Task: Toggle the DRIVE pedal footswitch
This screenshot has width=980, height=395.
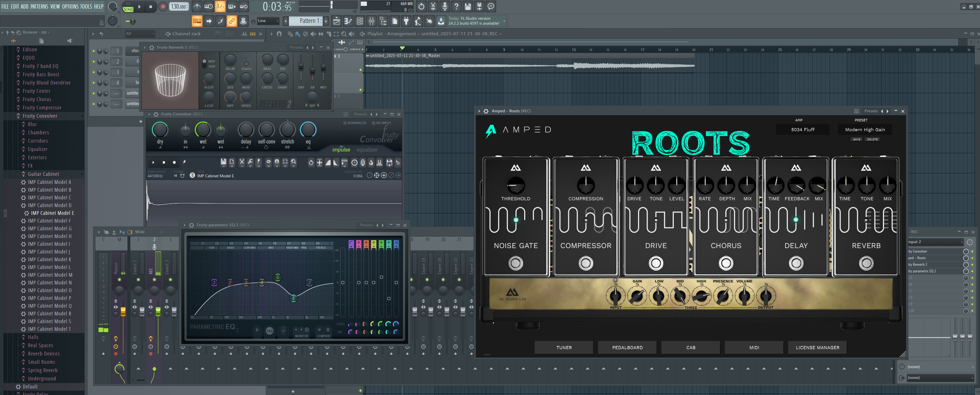Action: (x=656, y=263)
